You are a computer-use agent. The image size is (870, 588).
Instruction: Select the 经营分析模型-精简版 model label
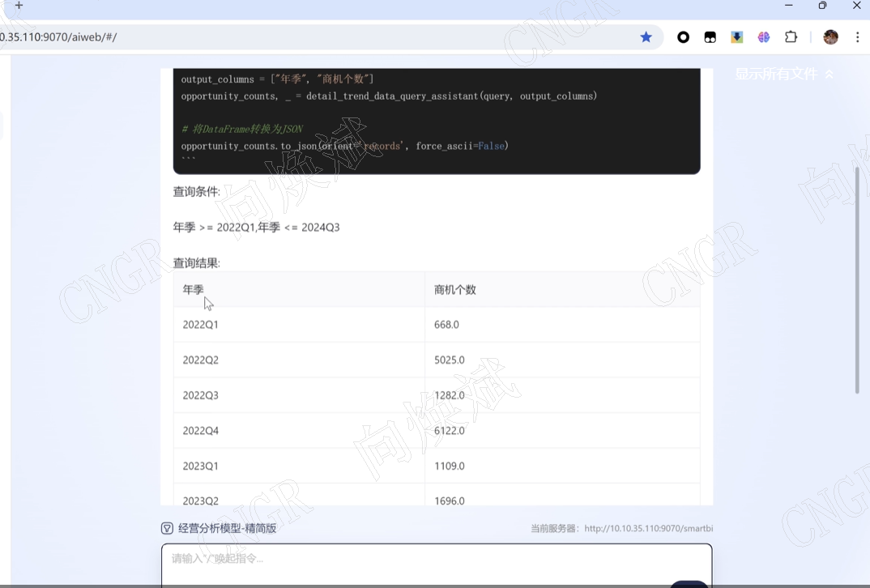[228, 528]
